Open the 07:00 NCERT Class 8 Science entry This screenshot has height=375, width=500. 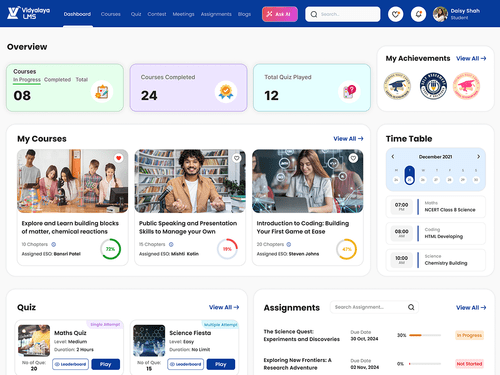tap(436, 207)
